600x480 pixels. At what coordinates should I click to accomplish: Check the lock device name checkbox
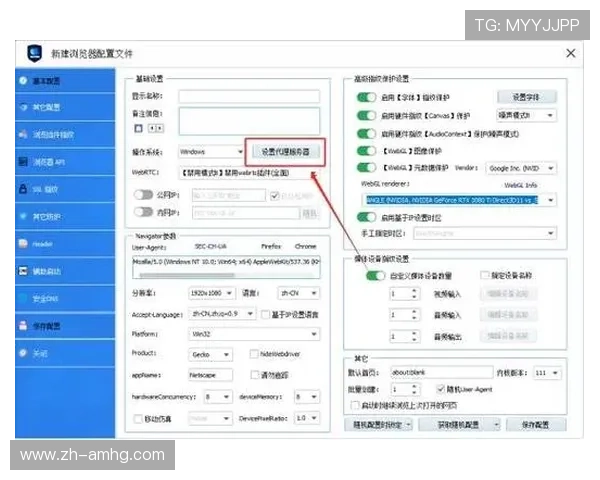[485, 275]
